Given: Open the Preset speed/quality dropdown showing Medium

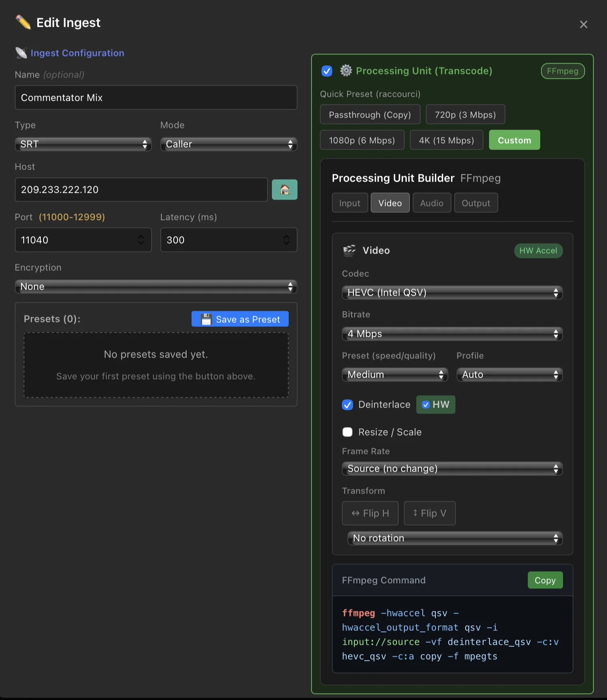Looking at the screenshot, I should point(395,374).
